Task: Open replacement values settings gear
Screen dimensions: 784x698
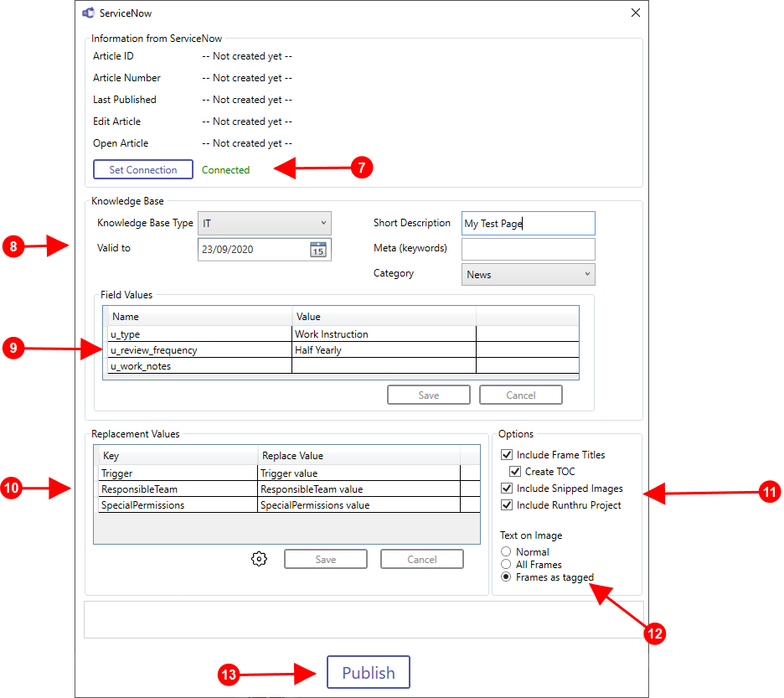Action: (x=259, y=559)
